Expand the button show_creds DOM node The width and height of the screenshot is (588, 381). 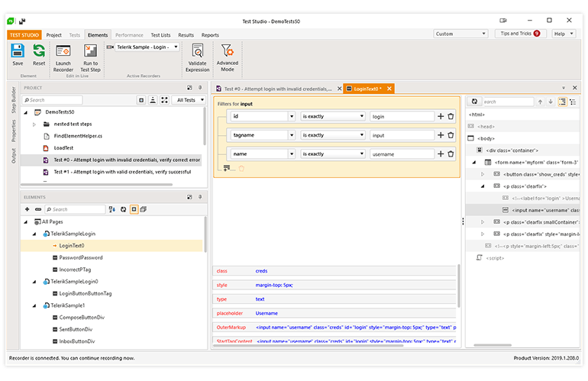(x=483, y=174)
